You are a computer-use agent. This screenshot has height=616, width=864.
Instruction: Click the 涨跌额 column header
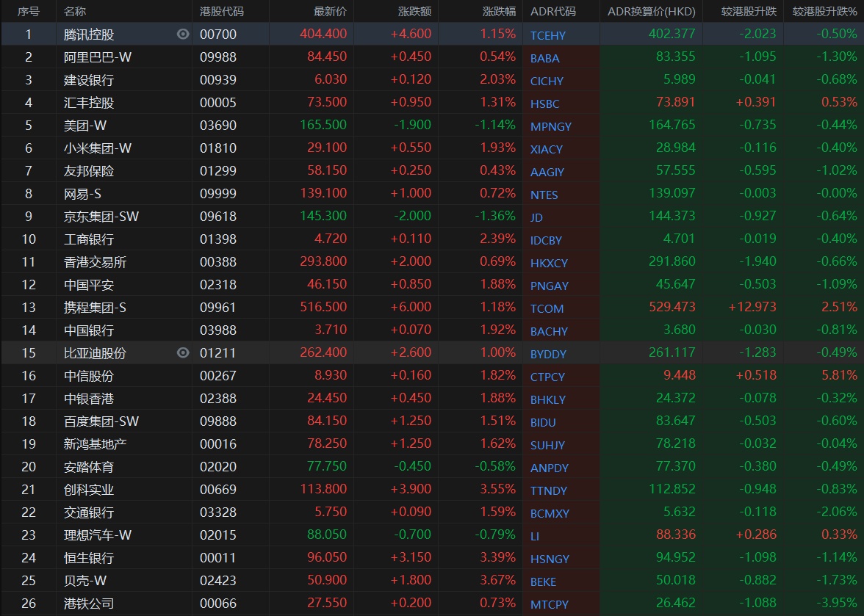[414, 12]
